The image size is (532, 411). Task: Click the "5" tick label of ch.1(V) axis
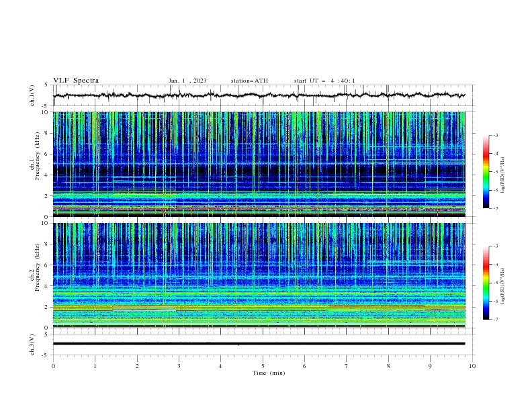(46, 85)
